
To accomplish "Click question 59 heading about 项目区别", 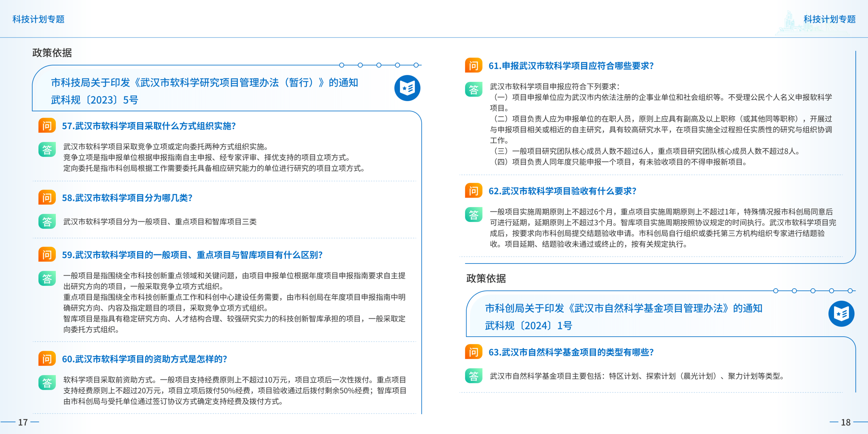I will [x=192, y=255].
